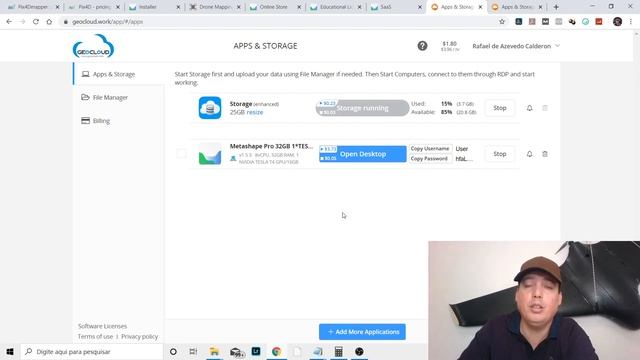Switch to SaaS browser tab
Viewport: 640px width, 360px height.
(395, 7)
